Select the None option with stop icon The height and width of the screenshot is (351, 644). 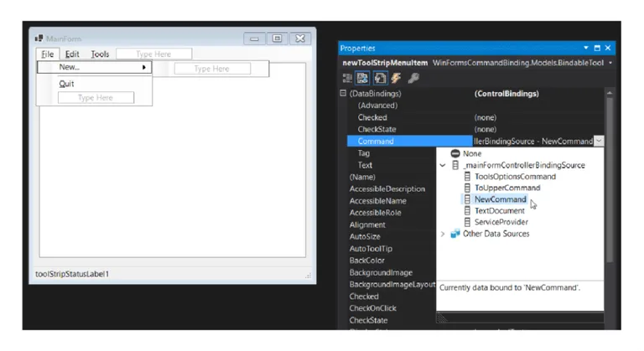(465, 153)
